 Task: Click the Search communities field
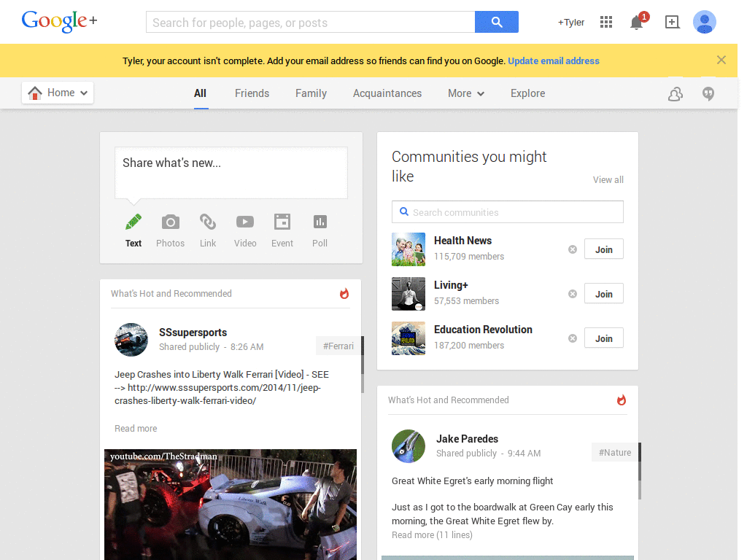(507, 211)
